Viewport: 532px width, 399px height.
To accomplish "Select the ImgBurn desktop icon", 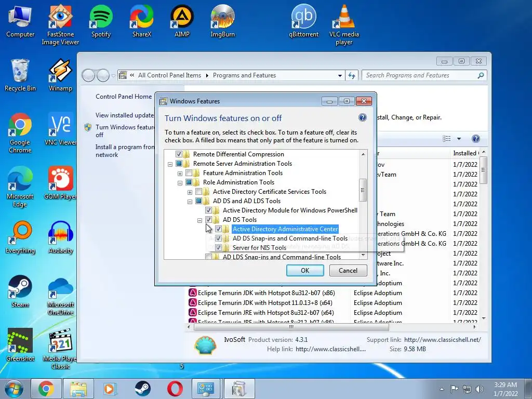I will tap(222, 21).
